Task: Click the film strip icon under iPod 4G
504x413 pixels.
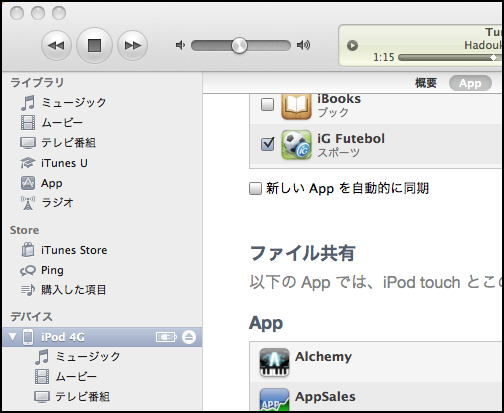Action: [x=42, y=377]
